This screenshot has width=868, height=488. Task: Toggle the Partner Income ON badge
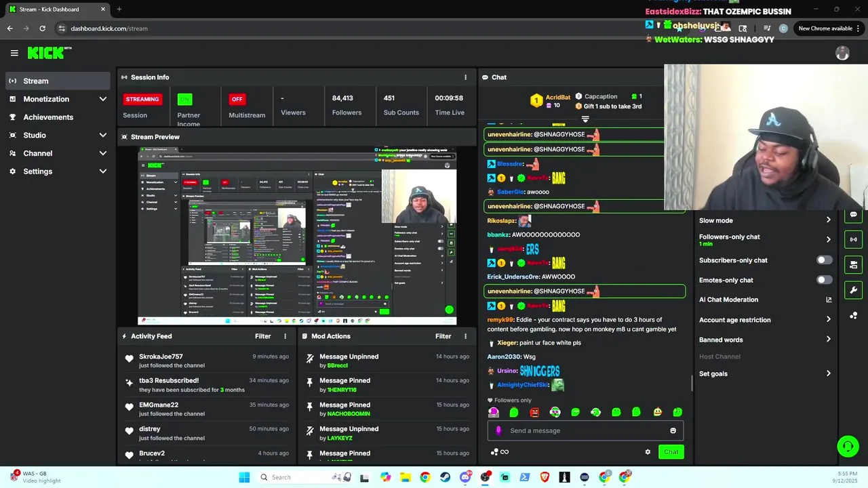[184, 99]
